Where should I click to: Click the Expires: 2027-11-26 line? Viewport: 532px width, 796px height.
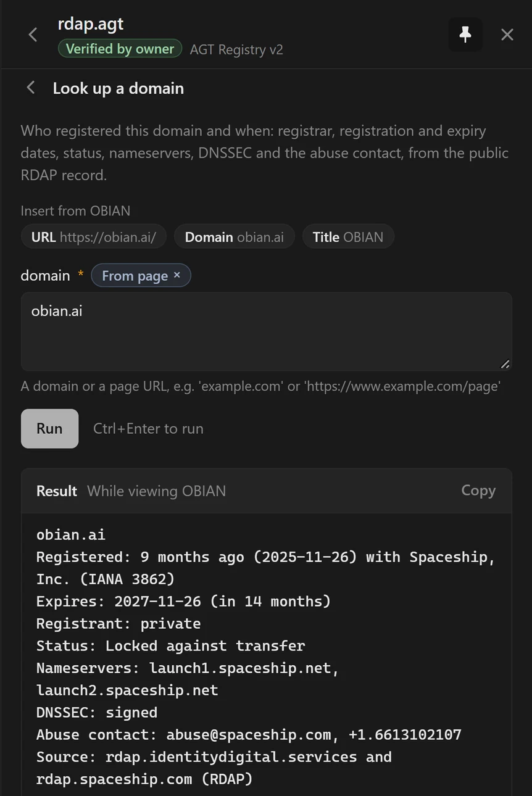tap(183, 601)
